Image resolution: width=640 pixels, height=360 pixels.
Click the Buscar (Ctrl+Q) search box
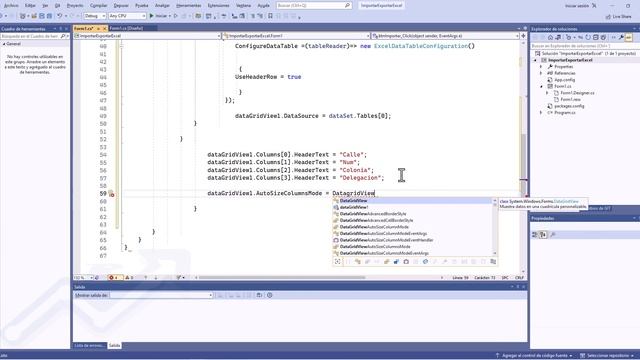coord(313,6)
